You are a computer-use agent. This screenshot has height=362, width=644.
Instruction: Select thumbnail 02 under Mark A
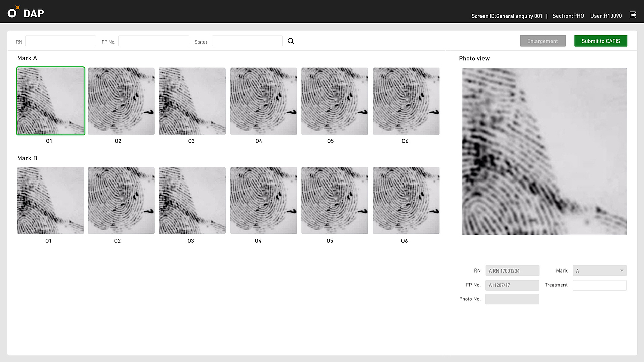click(x=121, y=101)
